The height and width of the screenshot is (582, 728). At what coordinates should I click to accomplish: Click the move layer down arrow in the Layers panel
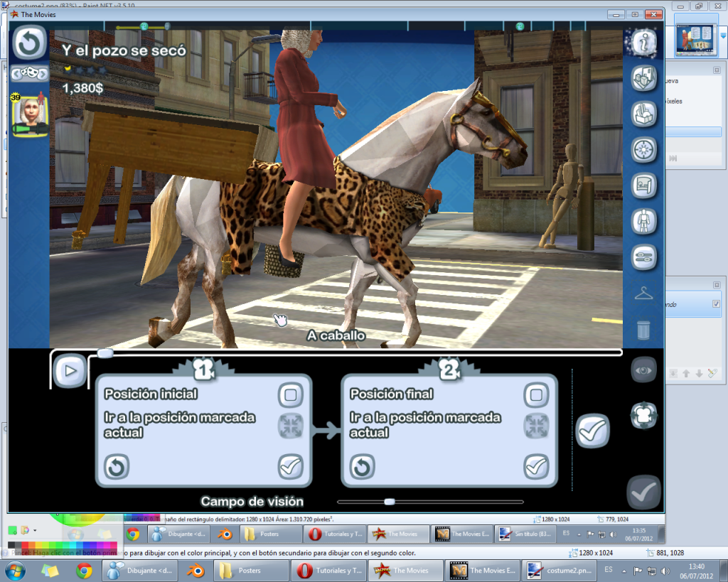coord(700,373)
